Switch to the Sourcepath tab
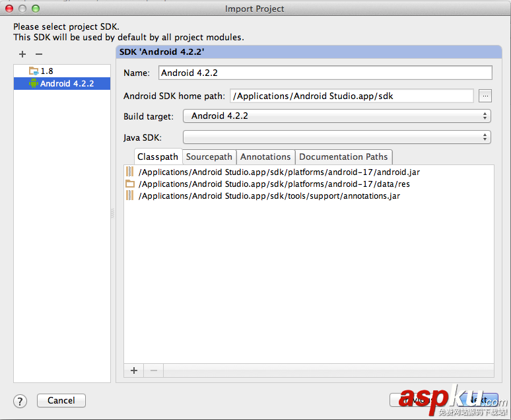The height and width of the screenshot is (420, 511). pos(209,157)
